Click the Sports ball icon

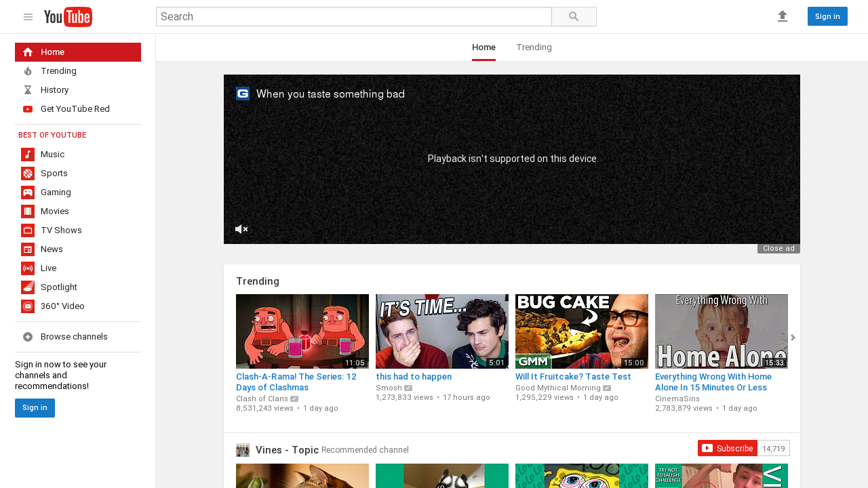(28, 174)
